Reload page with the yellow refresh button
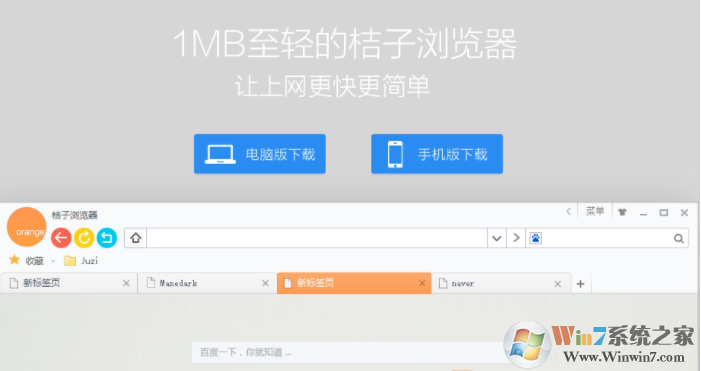 pos(84,238)
